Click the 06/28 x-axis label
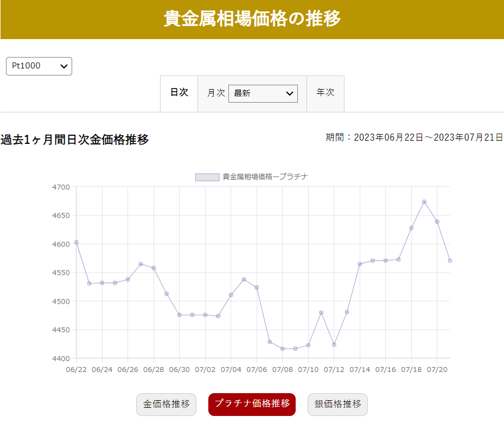504x429 pixels. click(x=154, y=369)
